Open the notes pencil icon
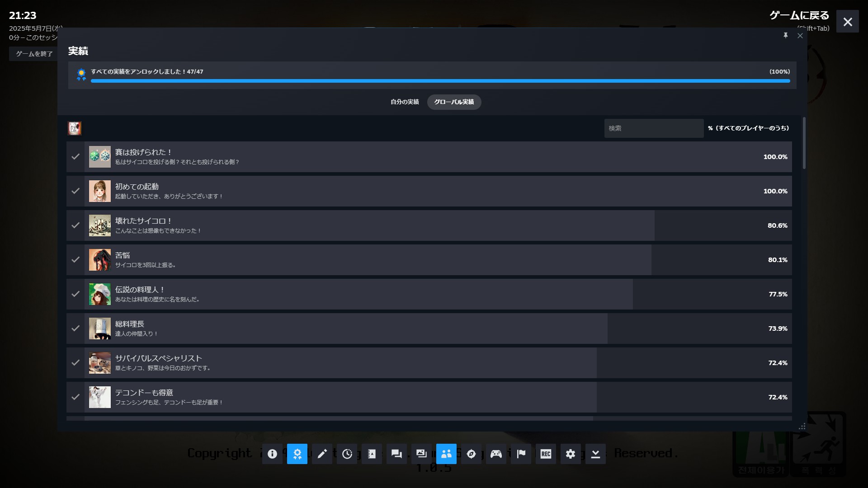 click(x=322, y=454)
